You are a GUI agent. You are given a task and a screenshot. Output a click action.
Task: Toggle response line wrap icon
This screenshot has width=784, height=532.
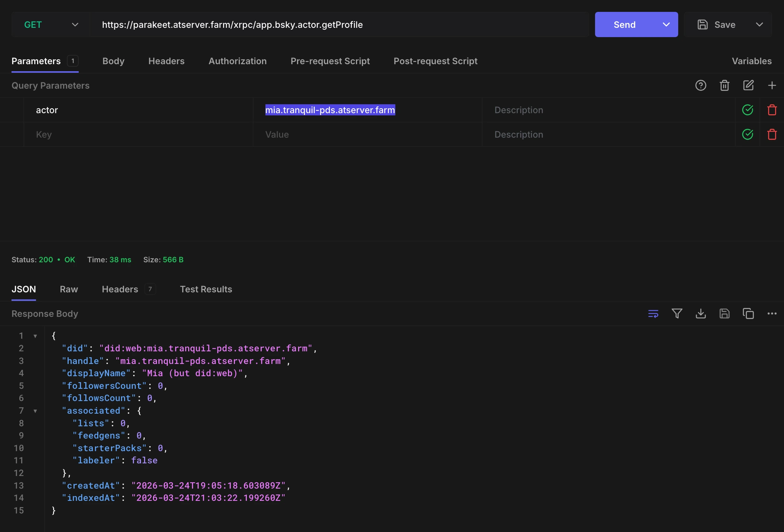[653, 314]
